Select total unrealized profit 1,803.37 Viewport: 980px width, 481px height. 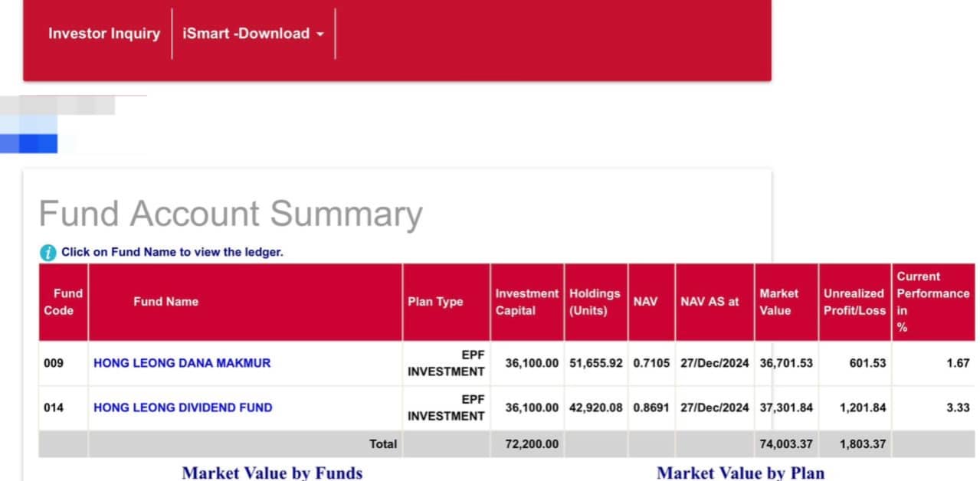coord(863,443)
